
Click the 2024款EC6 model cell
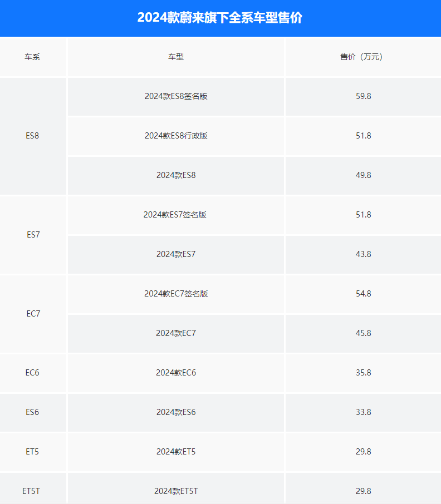[x=176, y=373]
